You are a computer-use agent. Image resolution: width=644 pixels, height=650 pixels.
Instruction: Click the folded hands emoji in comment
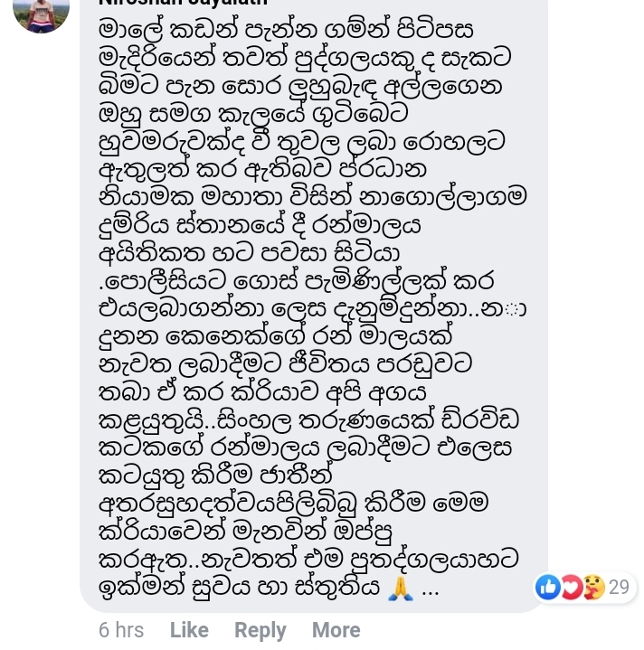tap(401, 588)
